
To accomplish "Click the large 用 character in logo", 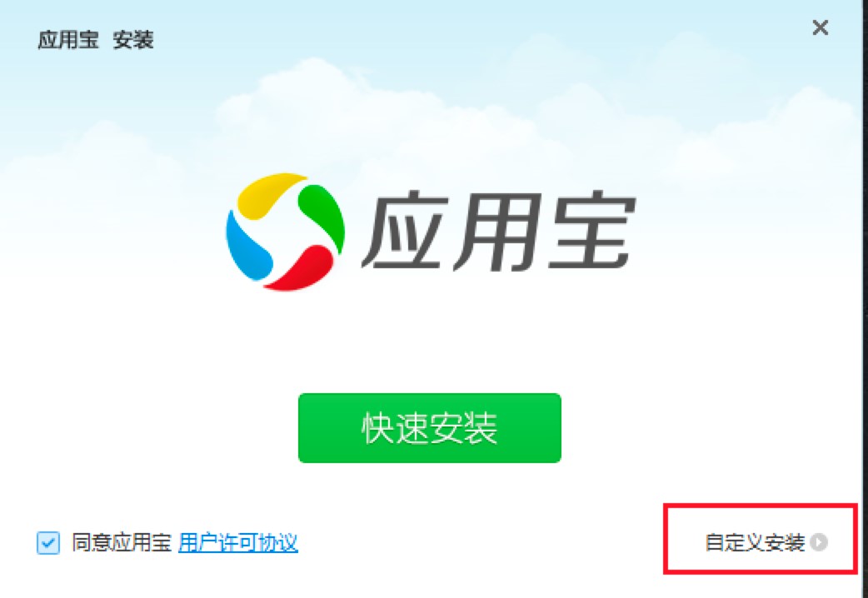I will (497, 231).
